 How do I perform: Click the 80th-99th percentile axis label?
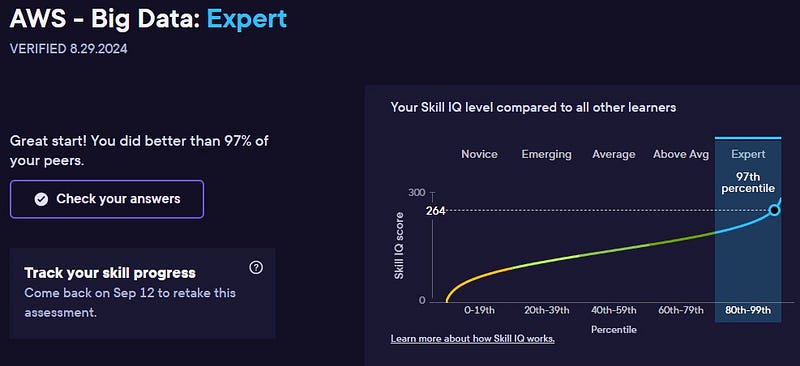(748, 310)
